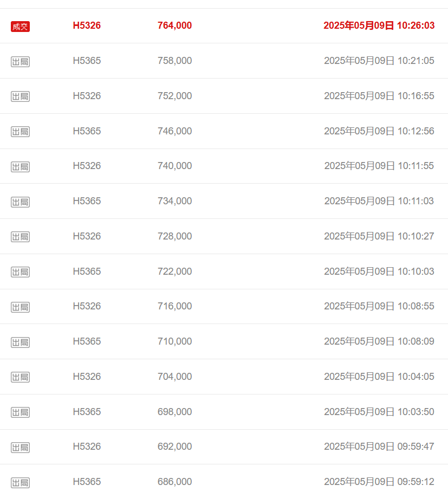
Task: Click the winning bid amount 764,000
Action: click(x=174, y=25)
